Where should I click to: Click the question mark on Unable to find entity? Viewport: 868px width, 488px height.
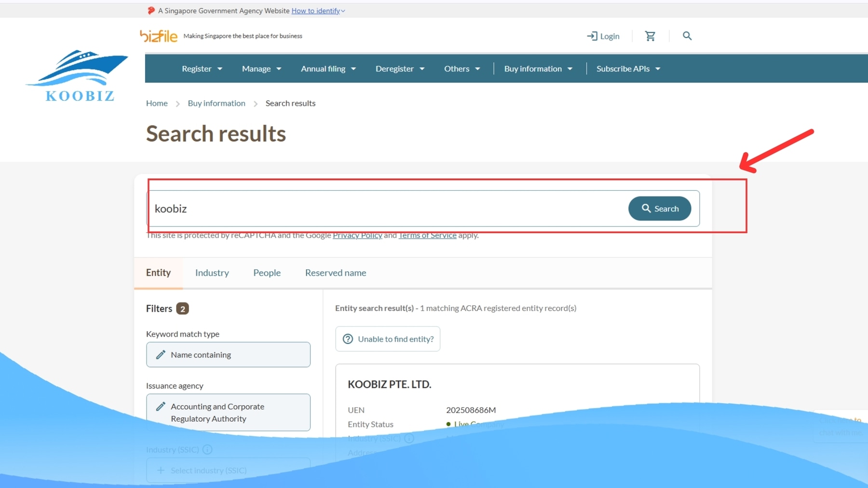[x=348, y=339]
